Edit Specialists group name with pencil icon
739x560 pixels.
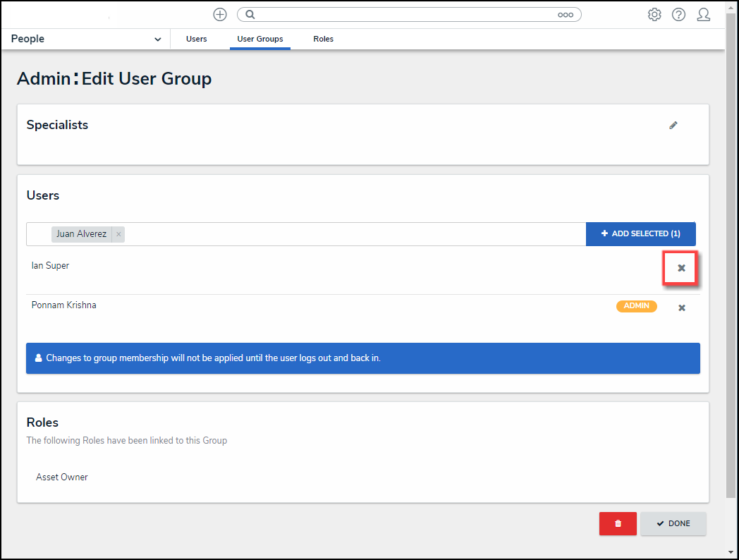click(673, 126)
